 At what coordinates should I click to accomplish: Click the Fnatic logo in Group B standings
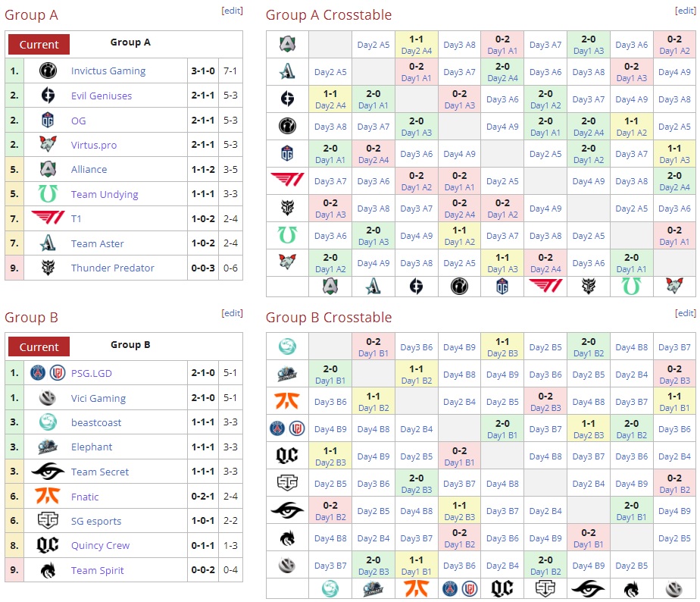[48, 497]
